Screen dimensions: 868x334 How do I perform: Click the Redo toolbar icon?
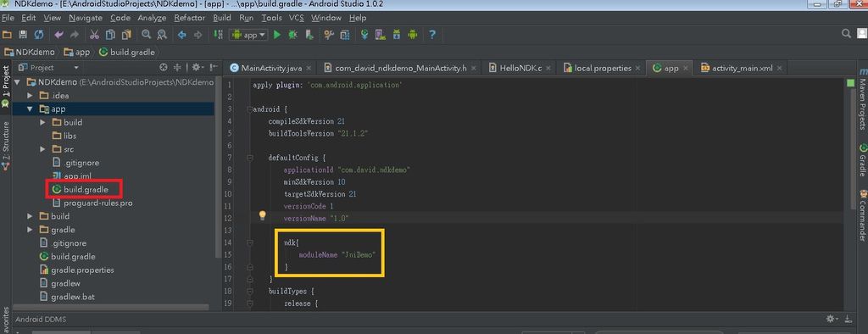75,35
